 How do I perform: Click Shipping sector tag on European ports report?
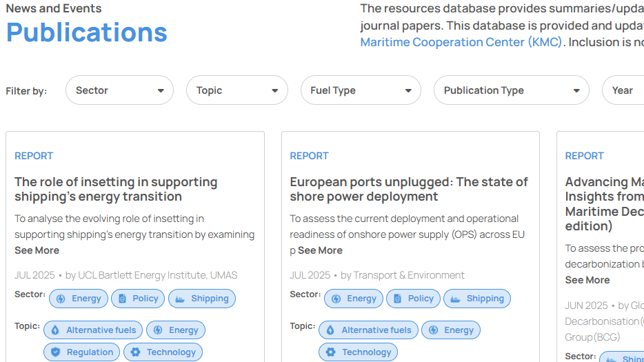[478, 299]
